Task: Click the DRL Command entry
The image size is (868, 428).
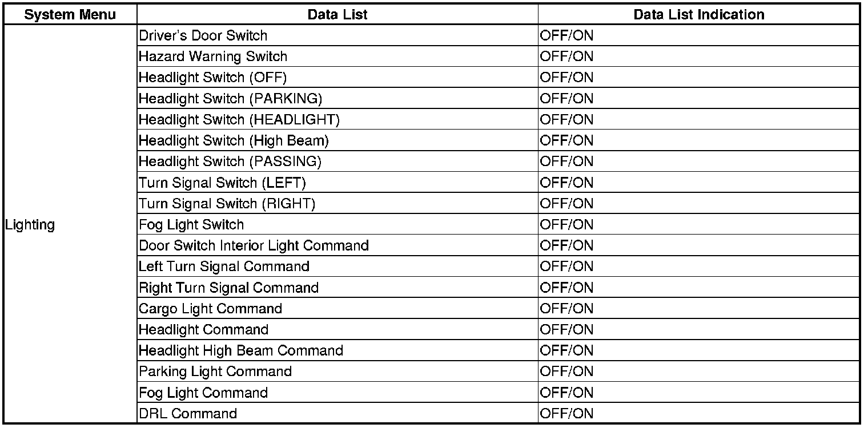Action: click(188, 414)
